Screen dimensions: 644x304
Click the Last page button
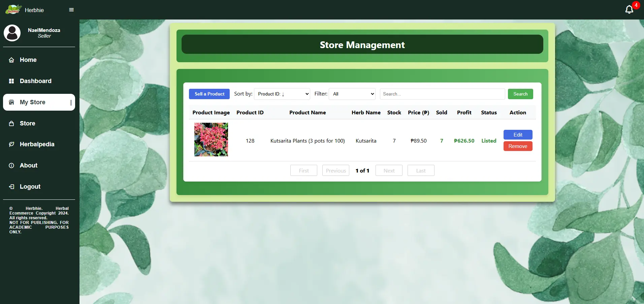(x=421, y=170)
